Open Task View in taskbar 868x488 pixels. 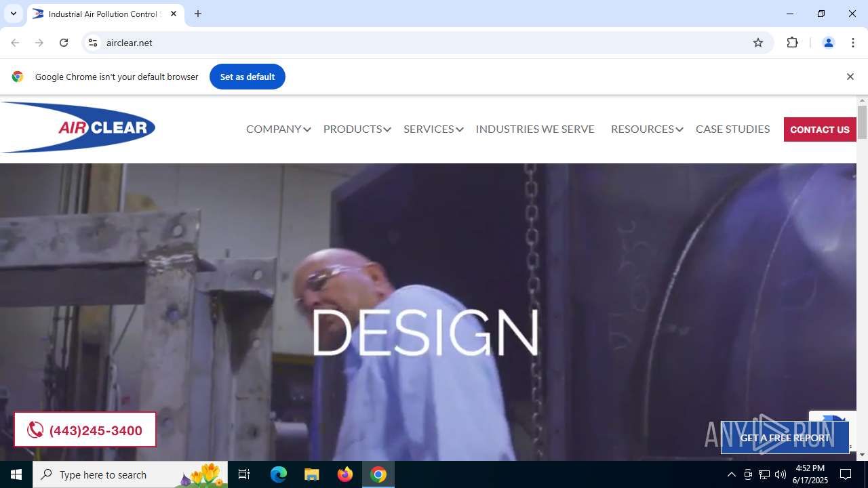click(244, 474)
